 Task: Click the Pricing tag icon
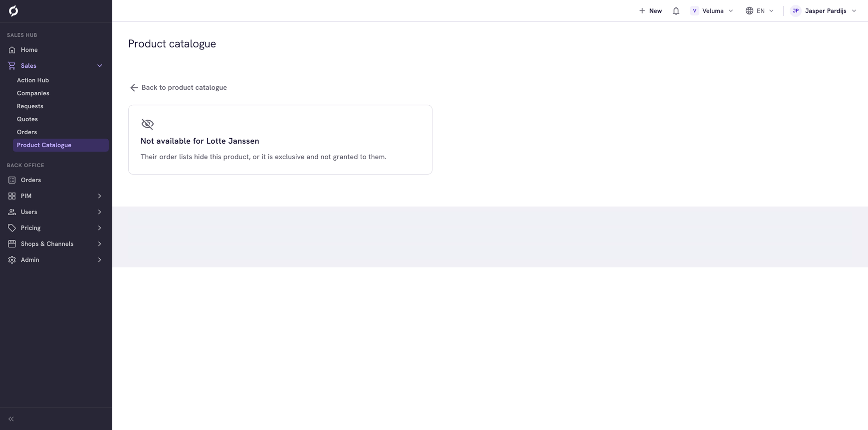(12, 228)
